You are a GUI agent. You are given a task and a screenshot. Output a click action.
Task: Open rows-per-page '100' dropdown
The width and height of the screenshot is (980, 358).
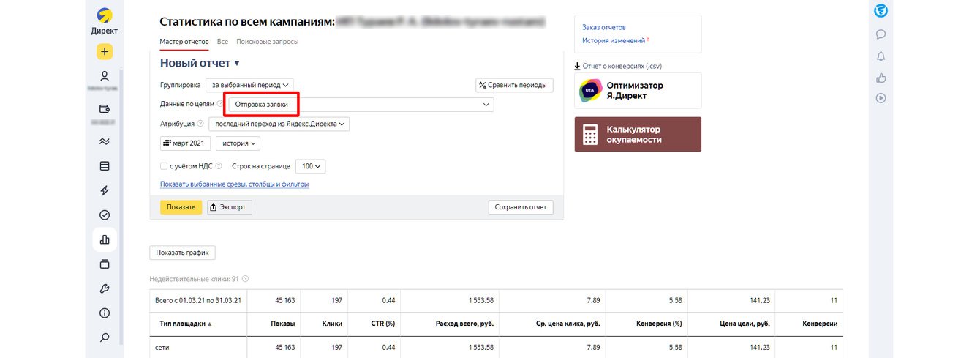pos(310,166)
